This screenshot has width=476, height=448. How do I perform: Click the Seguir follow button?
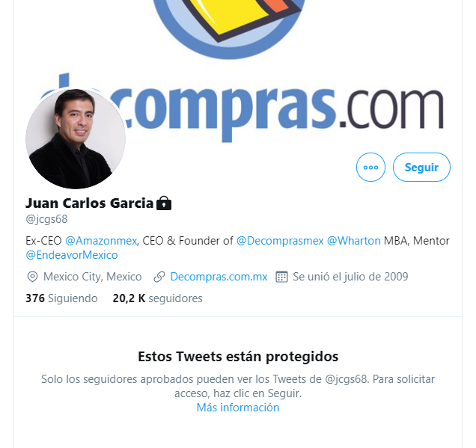point(421,167)
